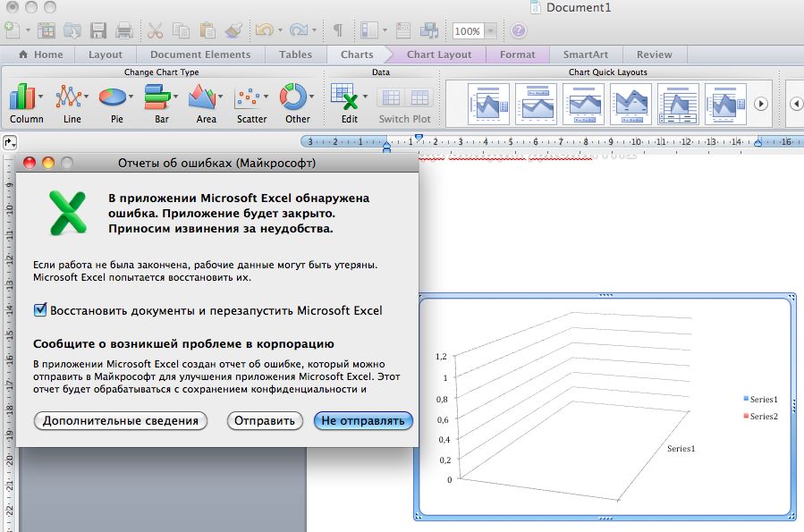Click the purple Help question mark icon
Image resolution: width=804 pixels, height=532 pixels.
518,30
